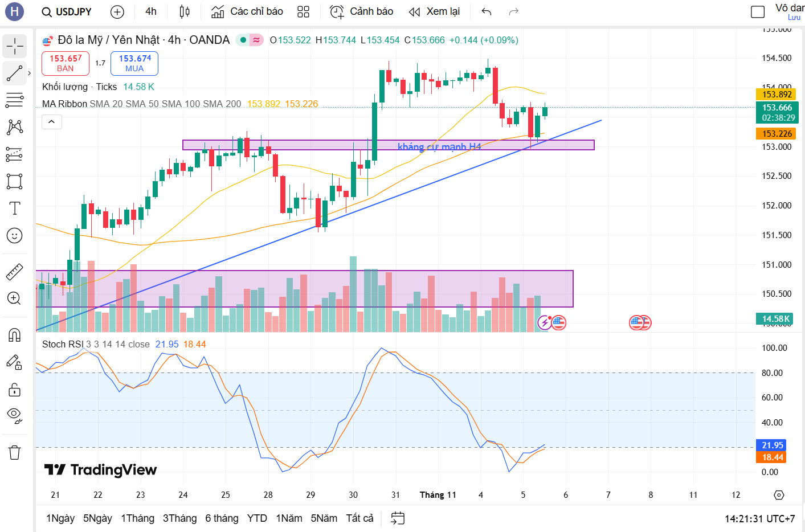The image size is (805, 532).
Task: Toggle the layout checkbox at top right
Action: tap(758, 11)
